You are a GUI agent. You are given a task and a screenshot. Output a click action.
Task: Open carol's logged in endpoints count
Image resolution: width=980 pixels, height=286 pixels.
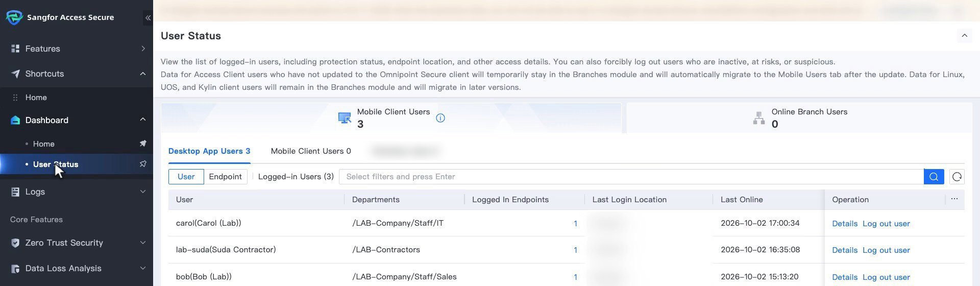[x=575, y=224]
